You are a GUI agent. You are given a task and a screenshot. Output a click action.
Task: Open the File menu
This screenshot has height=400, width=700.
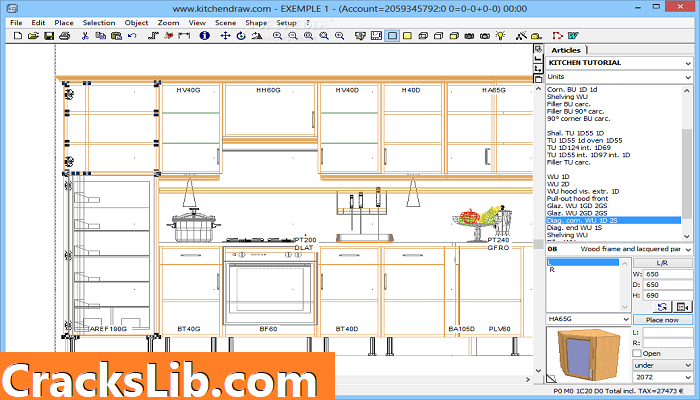[16, 22]
